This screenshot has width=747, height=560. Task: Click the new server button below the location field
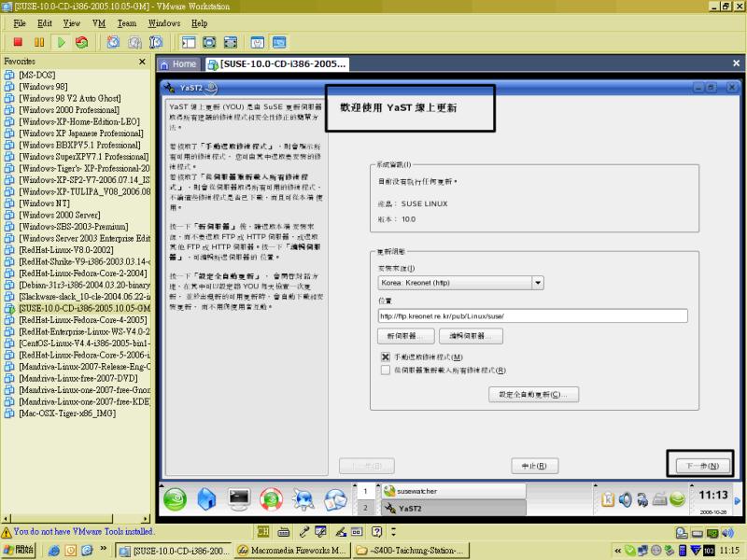click(x=405, y=336)
